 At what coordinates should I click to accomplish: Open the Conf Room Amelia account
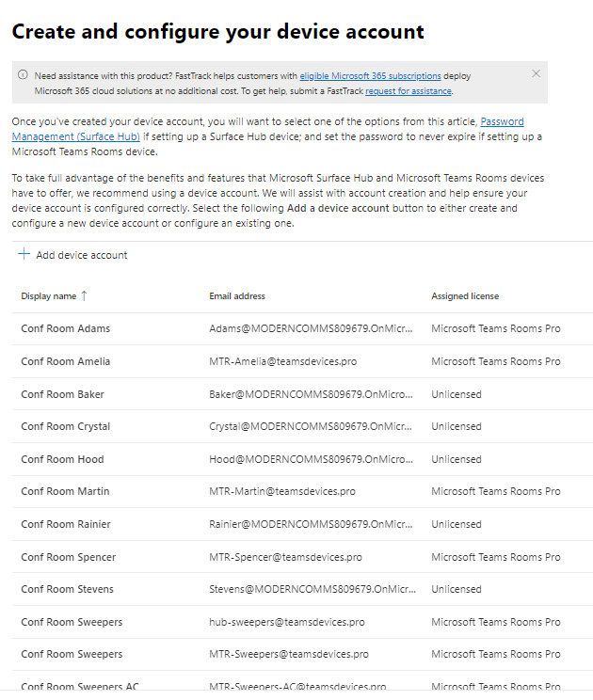(66, 361)
